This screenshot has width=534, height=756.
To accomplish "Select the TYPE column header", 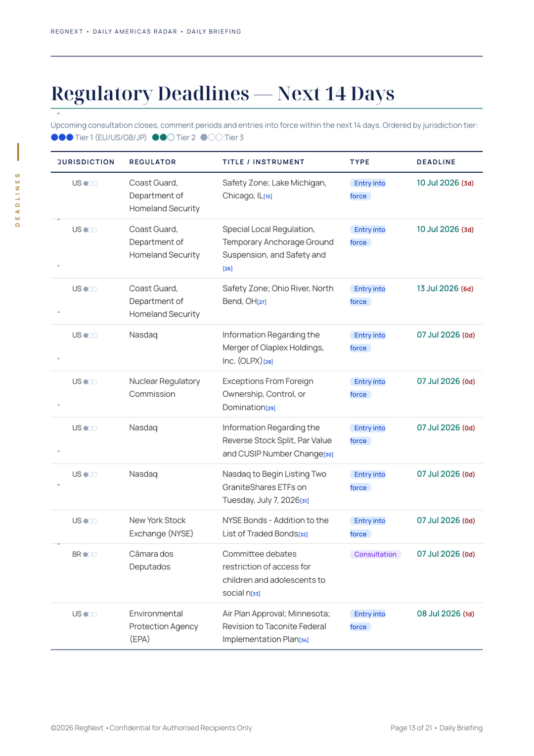I will click(360, 162).
